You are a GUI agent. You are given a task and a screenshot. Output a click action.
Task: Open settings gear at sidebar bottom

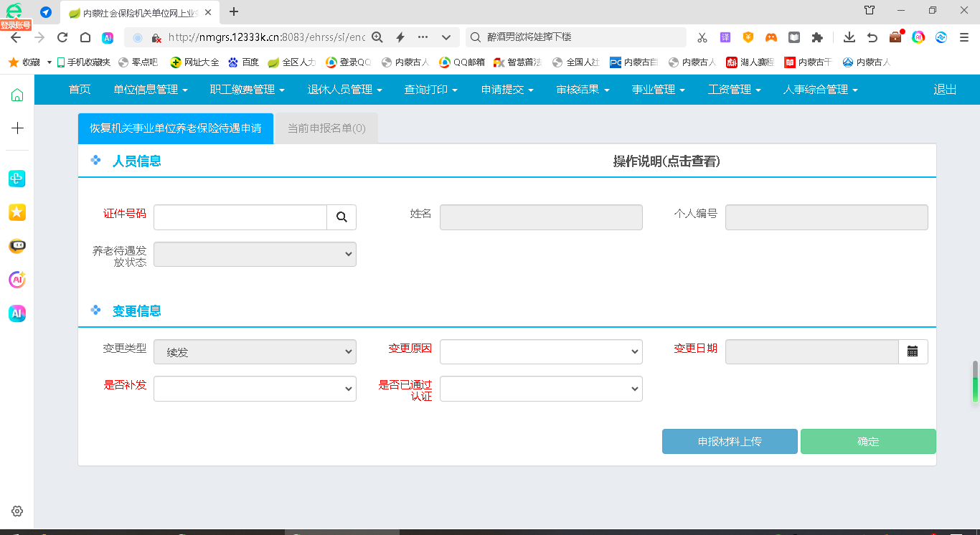(x=17, y=511)
